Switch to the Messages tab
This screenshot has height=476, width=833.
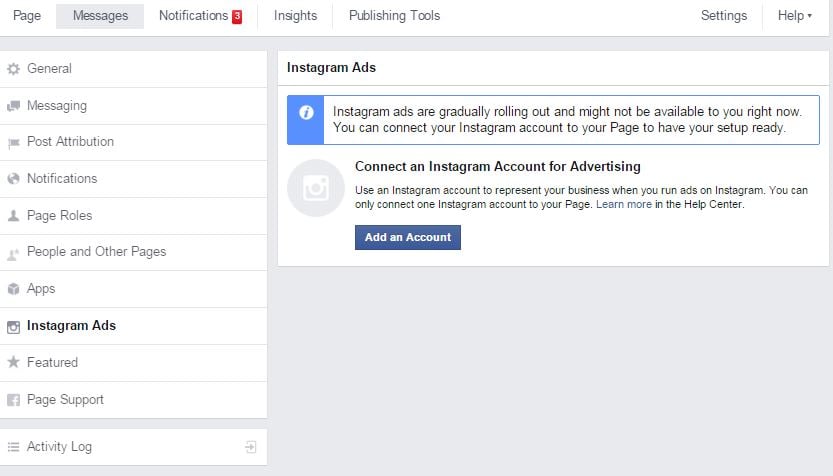point(100,16)
